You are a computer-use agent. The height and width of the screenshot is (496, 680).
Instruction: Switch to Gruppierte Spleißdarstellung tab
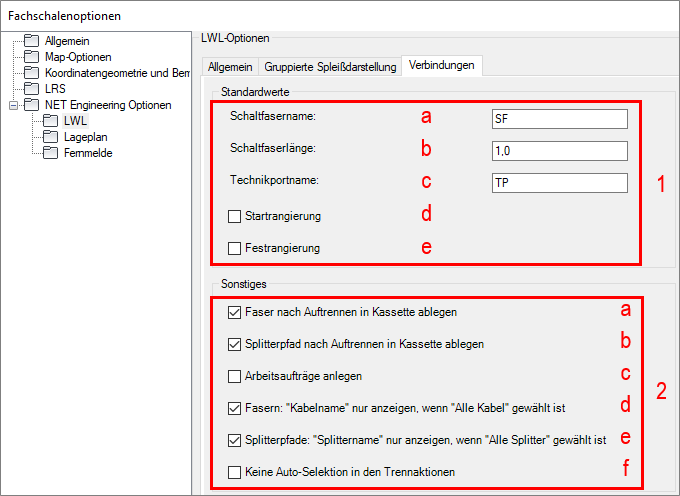tap(330, 67)
